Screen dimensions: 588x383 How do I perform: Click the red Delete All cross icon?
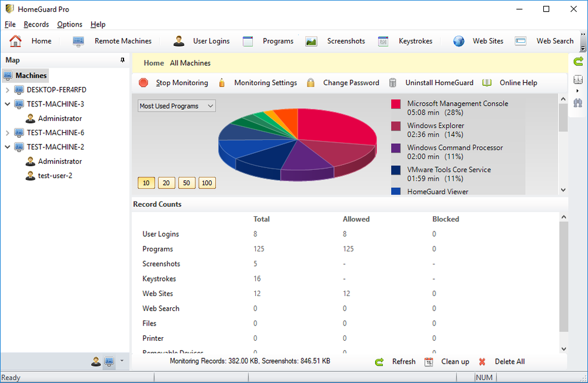(482, 362)
